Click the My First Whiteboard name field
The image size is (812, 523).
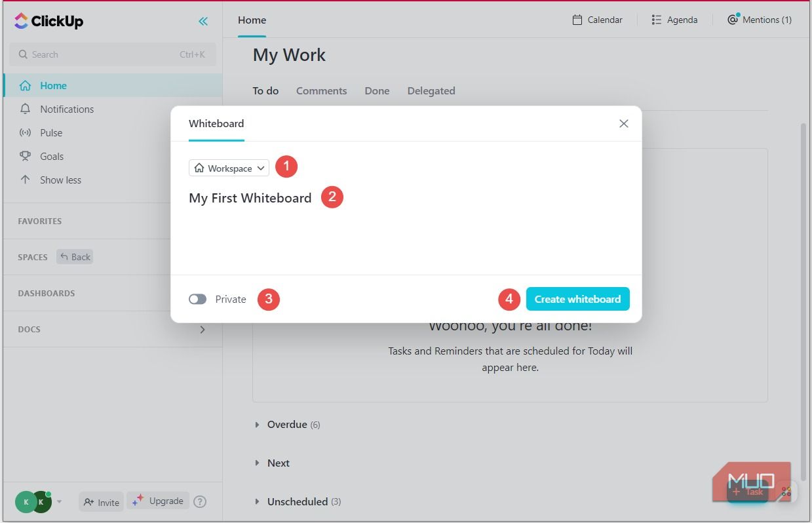[x=250, y=198]
